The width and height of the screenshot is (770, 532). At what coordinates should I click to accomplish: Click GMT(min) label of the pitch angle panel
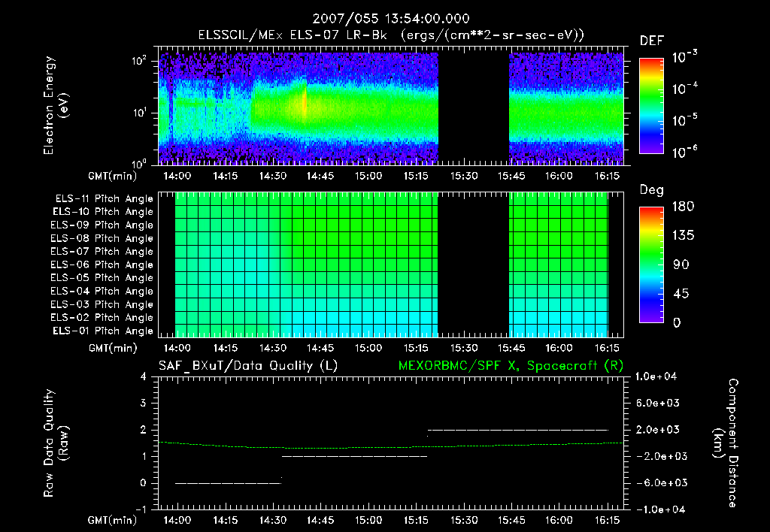(112, 349)
